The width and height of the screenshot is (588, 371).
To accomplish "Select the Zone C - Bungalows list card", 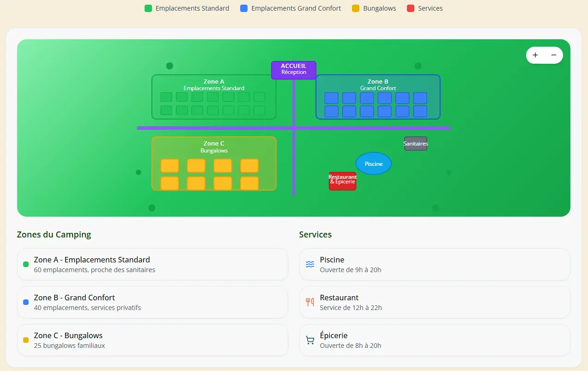I will [x=152, y=340].
